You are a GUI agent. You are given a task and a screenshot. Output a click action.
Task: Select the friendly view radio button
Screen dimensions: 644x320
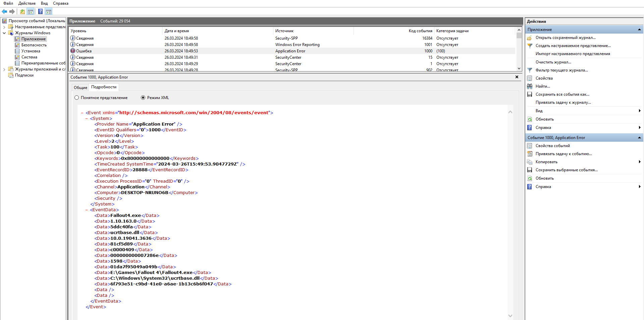pos(77,98)
